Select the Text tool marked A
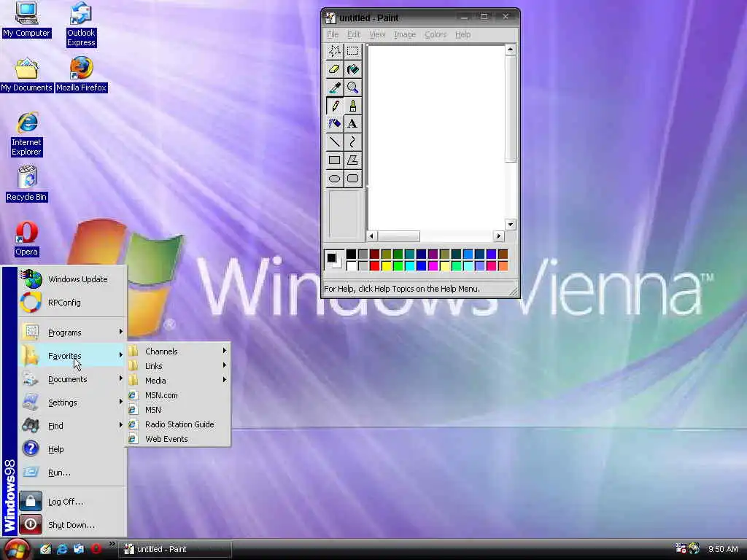Viewport: 747px width, 560px height. point(352,124)
